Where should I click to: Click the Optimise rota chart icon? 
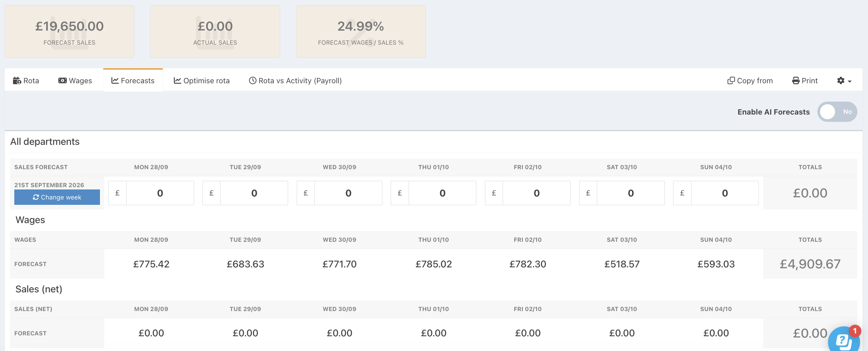(177, 81)
